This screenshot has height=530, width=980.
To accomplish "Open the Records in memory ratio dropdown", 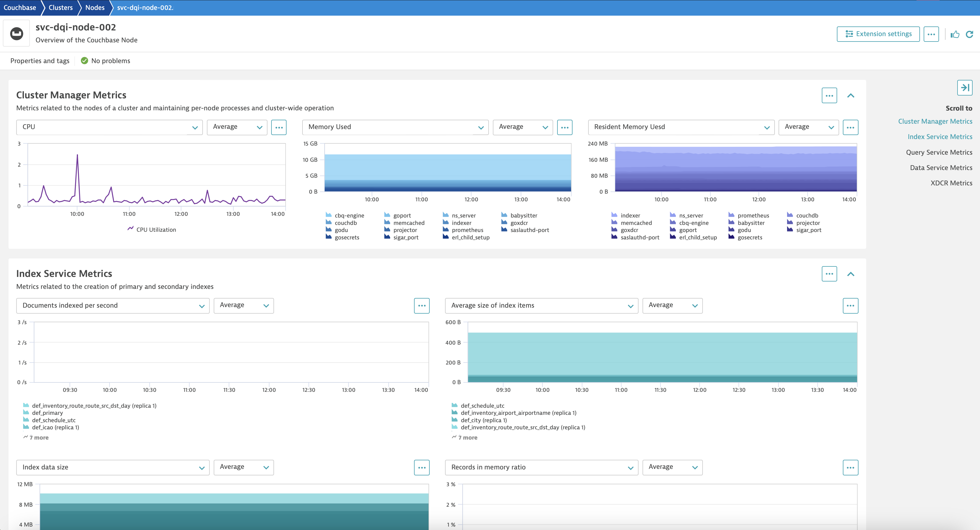I will coord(542,468).
